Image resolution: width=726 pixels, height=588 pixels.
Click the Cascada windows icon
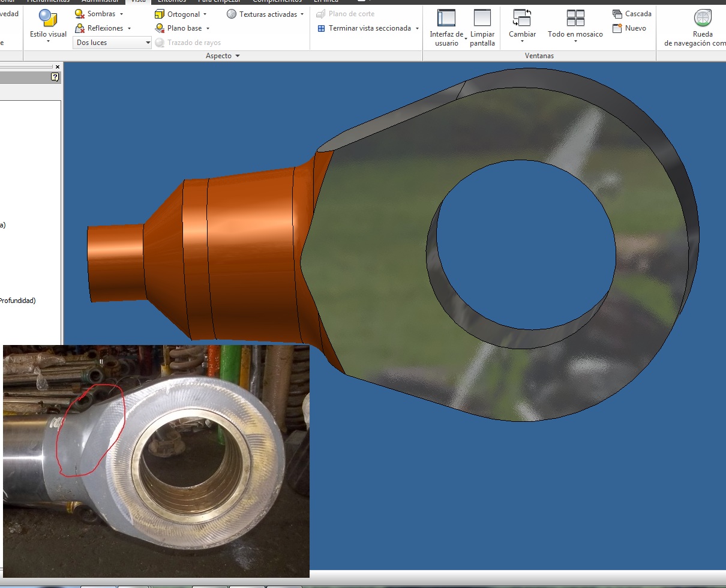[617, 14]
